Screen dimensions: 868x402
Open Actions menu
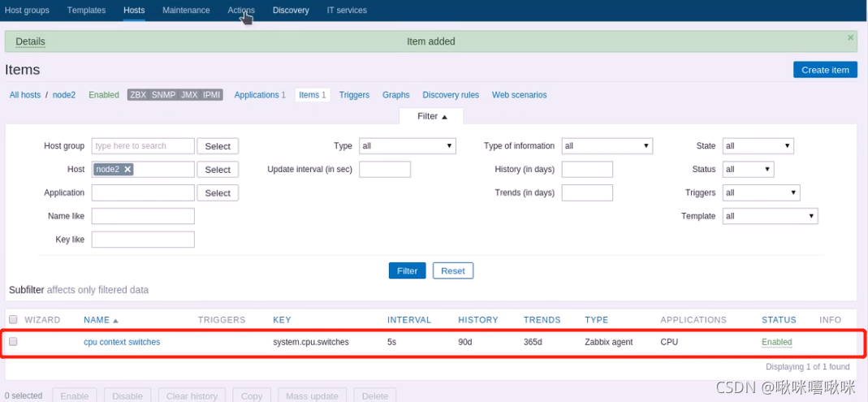pos(241,10)
